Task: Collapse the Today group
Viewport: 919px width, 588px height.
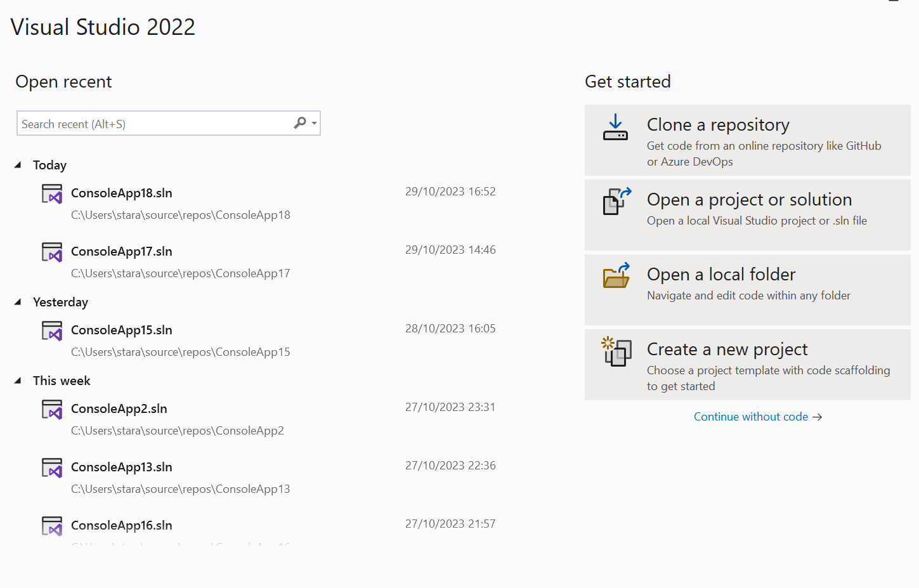Action: click(x=18, y=165)
